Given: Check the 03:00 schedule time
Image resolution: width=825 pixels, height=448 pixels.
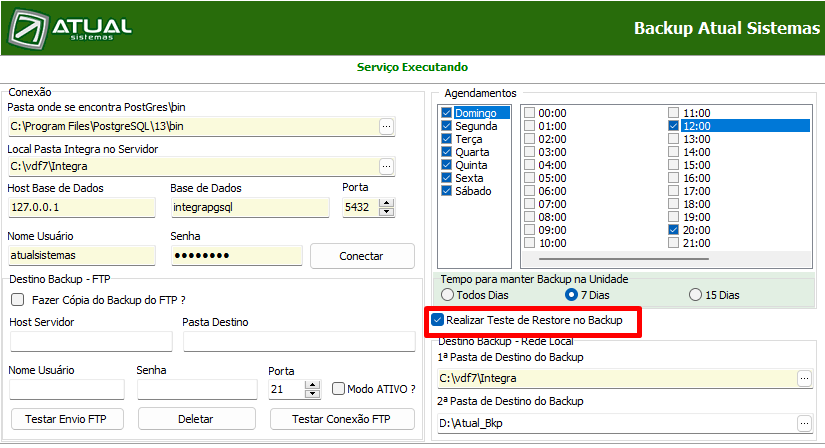Looking at the screenshot, I should tap(529, 152).
